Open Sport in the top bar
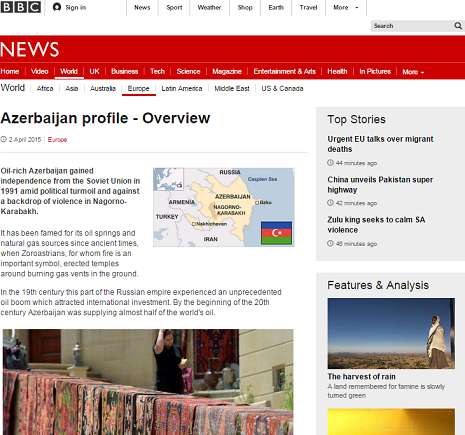Screen dimensions: 465x435 [x=174, y=7]
